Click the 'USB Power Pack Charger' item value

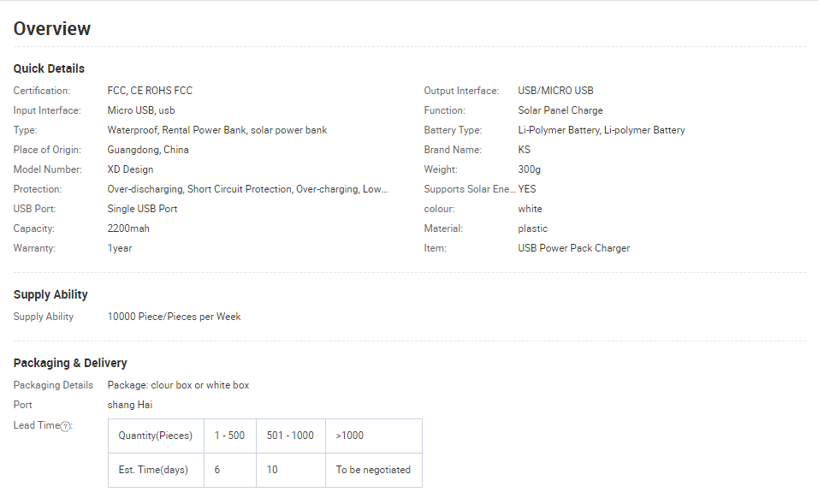click(573, 248)
